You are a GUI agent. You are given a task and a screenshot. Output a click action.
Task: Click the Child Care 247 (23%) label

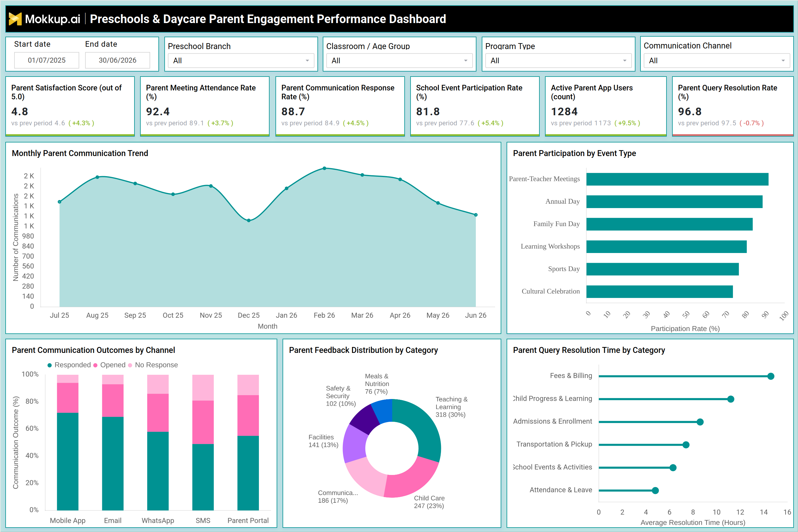pyautogui.click(x=429, y=502)
